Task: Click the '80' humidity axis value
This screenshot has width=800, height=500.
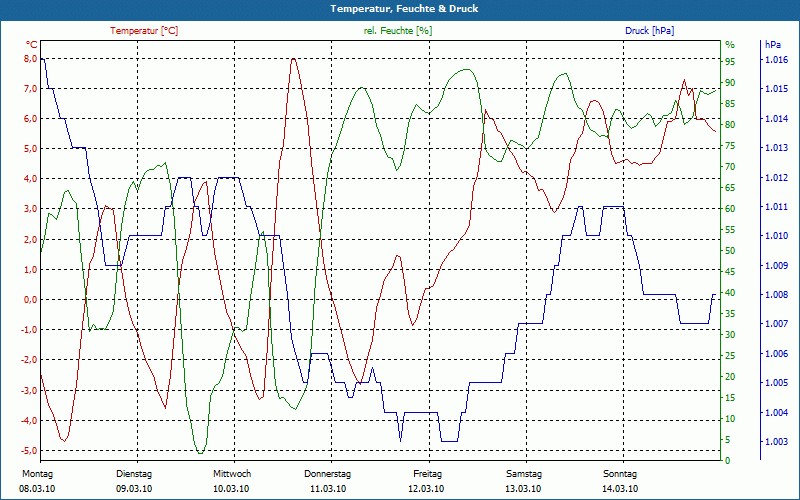Action: 730,124
